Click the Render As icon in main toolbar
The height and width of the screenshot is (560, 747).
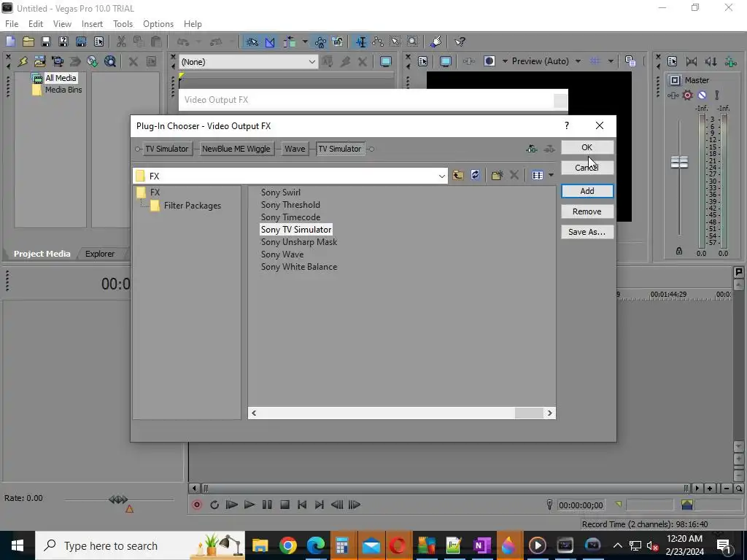81,42
